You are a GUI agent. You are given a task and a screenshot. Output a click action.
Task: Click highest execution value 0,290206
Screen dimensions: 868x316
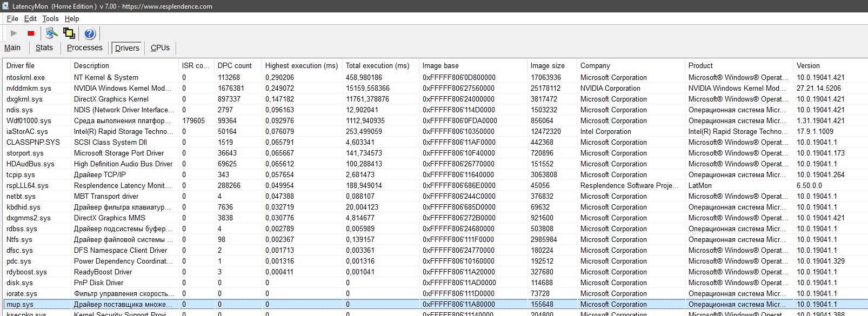click(279, 77)
